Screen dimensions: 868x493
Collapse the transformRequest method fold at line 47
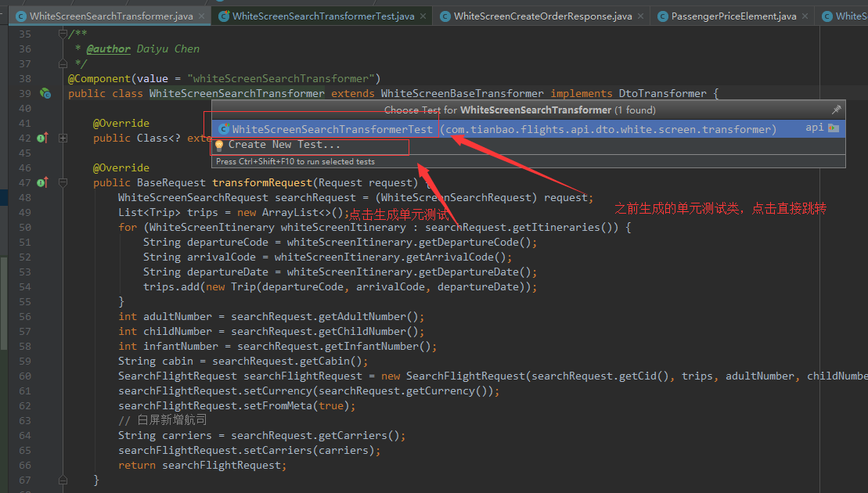tap(63, 182)
